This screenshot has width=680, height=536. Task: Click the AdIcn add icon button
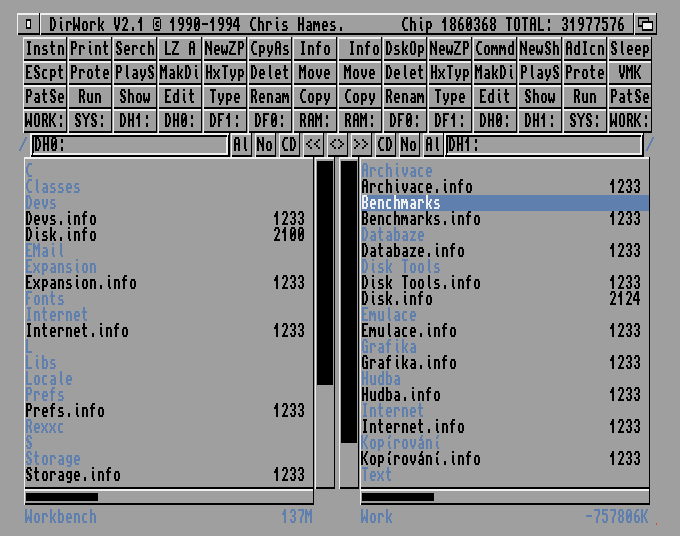584,48
